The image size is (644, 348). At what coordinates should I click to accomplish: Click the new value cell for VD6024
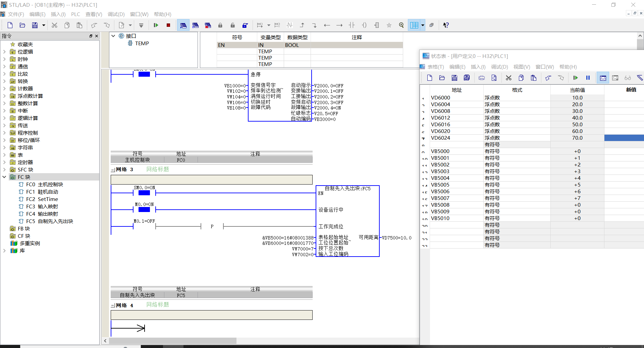click(x=624, y=138)
